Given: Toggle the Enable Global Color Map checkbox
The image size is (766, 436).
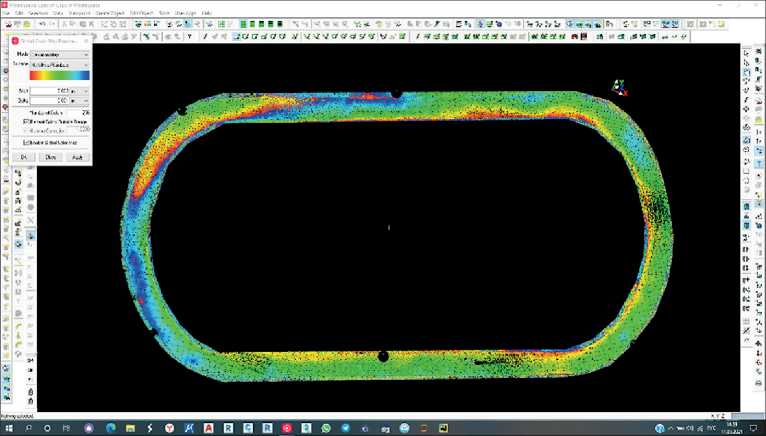Looking at the screenshot, I should 25,141.
